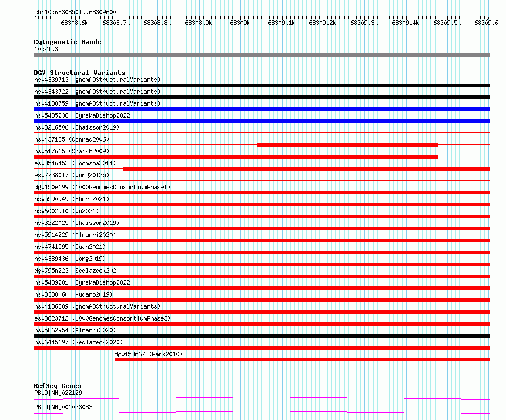Click the 68309.4k ruler tick label
This screenshot has width=506, height=420.
click(405, 23)
